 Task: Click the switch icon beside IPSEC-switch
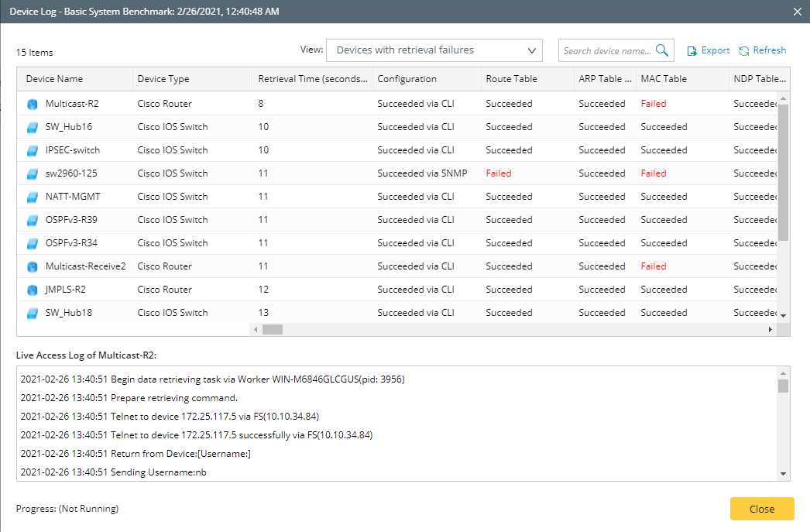[33, 150]
